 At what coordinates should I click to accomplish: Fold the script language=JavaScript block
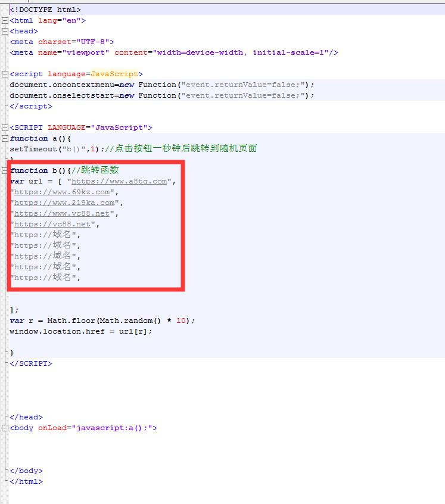(5, 74)
